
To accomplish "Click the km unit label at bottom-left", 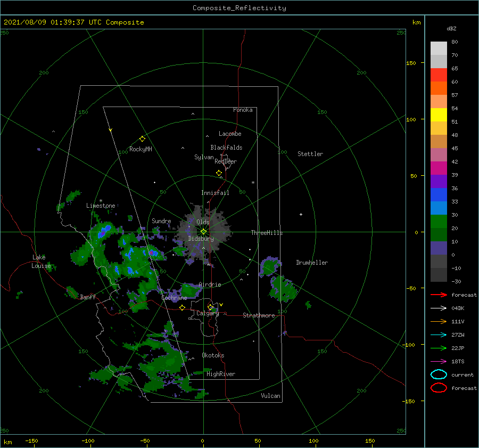I will (8, 442).
